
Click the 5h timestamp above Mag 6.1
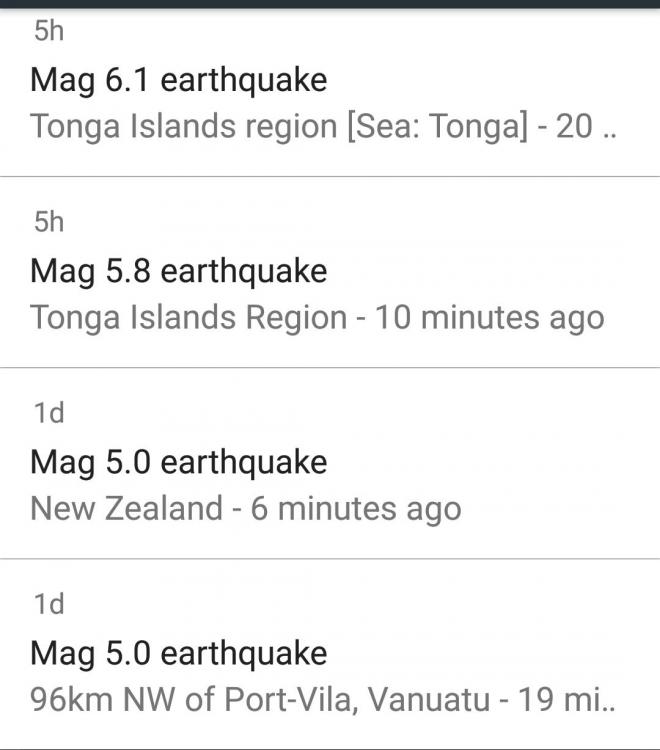[x=48, y=32]
